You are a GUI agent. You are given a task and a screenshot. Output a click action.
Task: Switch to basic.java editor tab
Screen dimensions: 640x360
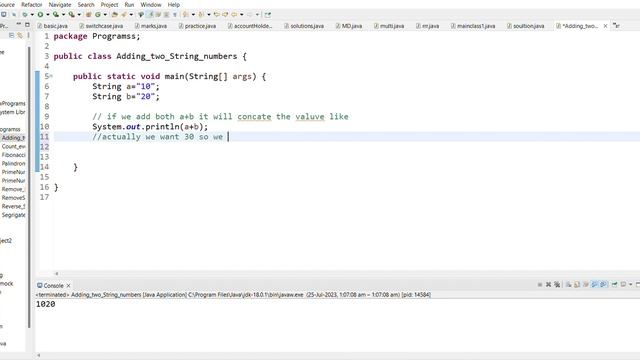(53, 26)
